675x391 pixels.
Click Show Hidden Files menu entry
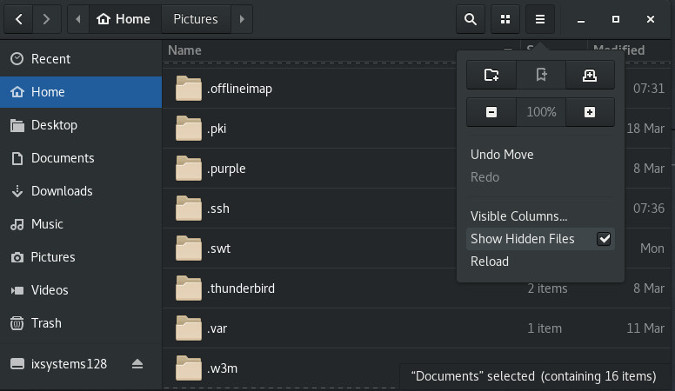[540, 239]
